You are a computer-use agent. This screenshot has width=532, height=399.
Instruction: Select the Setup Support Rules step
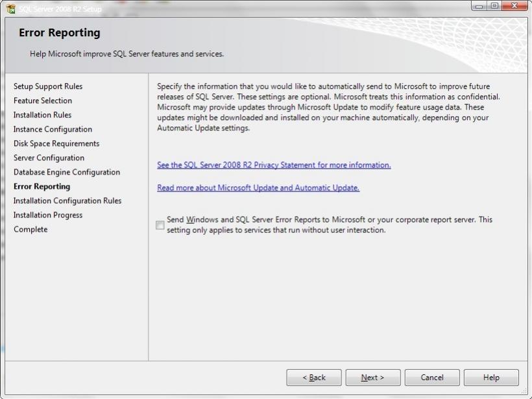[48, 86]
